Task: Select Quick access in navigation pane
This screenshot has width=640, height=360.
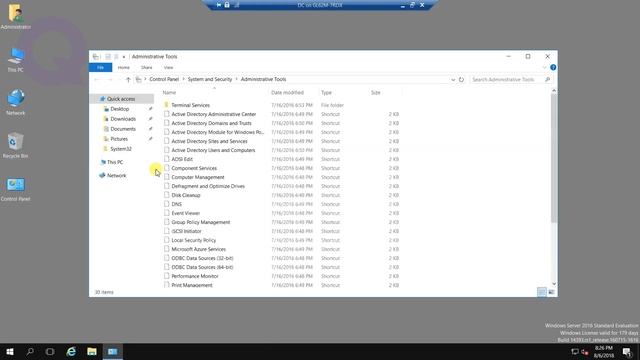Action: [121, 99]
